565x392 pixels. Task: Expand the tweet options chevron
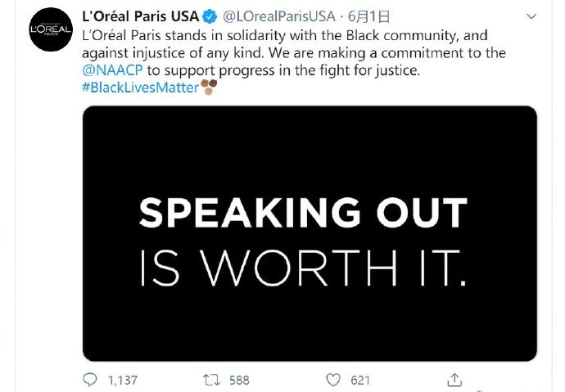(x=531, y=16)
